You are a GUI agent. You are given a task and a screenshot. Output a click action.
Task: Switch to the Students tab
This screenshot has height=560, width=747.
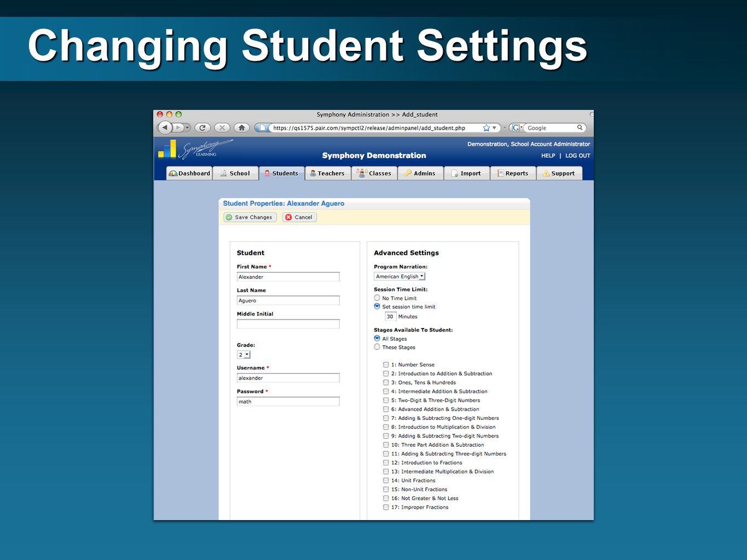pos(281,173)
